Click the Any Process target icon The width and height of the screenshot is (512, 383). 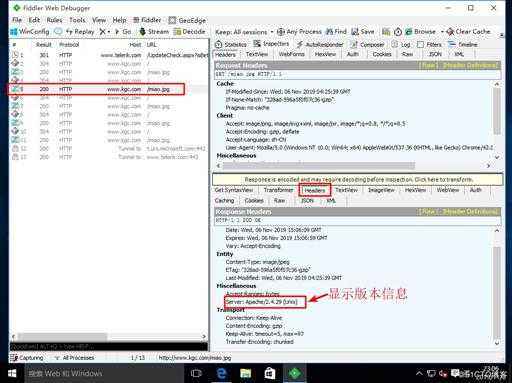click(x=281, y=32)
